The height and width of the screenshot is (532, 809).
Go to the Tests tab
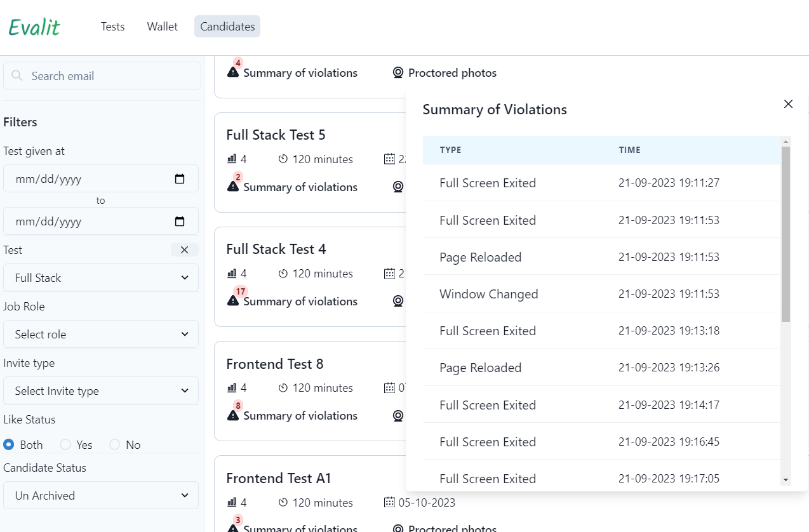(112, 27)
